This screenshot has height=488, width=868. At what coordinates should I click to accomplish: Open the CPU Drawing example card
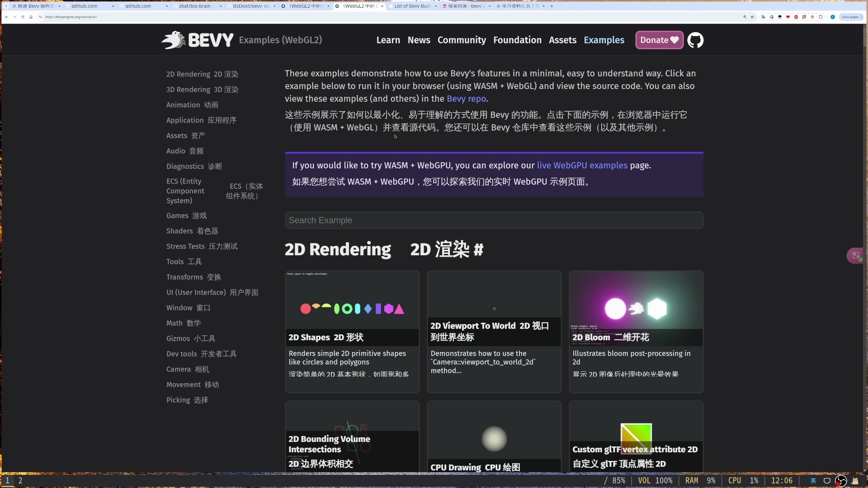tap(494, 437)
